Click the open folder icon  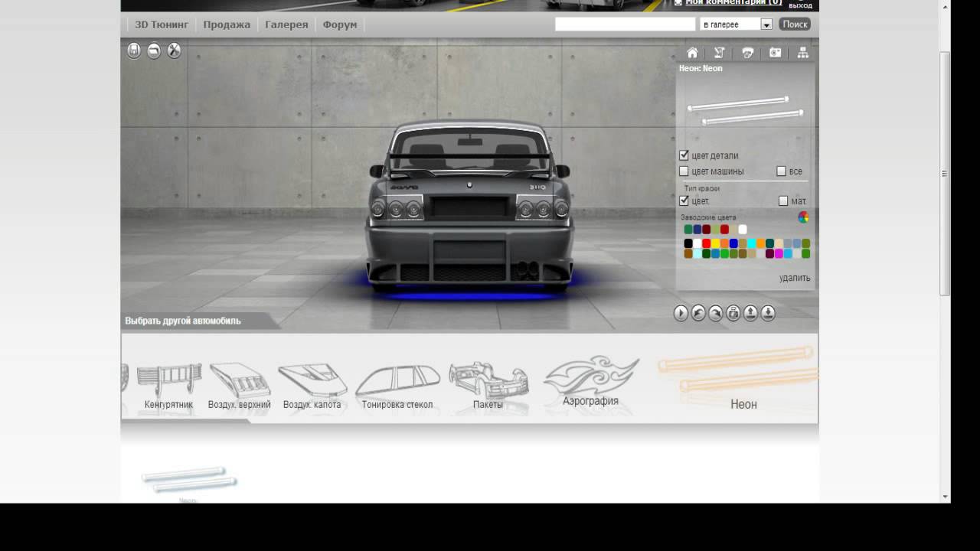tap(154, 51)
